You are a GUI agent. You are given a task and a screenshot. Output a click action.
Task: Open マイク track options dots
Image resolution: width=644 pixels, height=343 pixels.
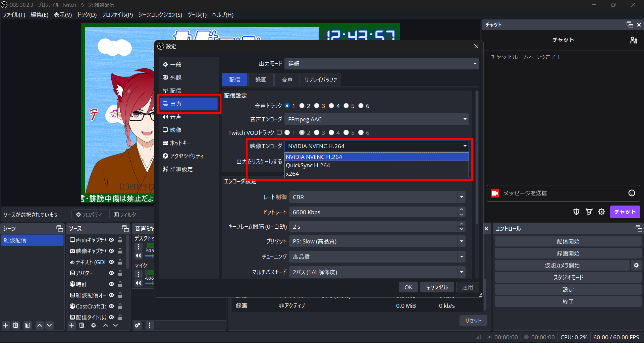coord(139,274)
